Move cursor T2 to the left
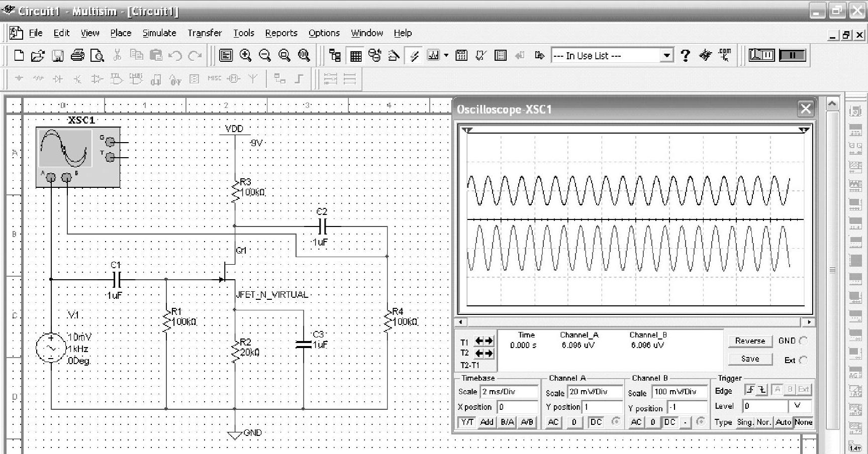Screen dimensions: 868x454 (479, 354)
